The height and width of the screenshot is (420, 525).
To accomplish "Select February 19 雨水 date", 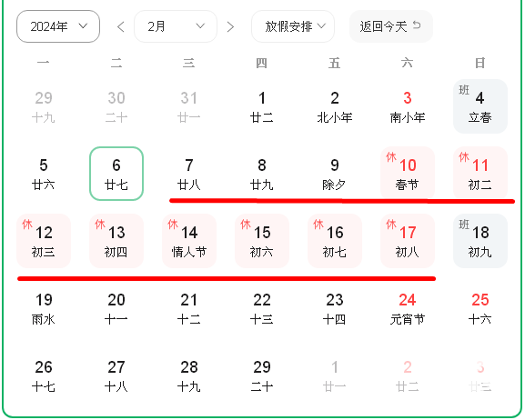I will pyautogui.click(x=44, y=308).
